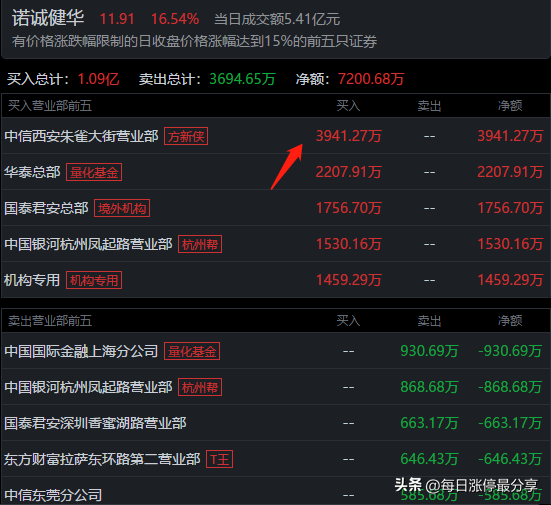The height and width of the screenshot is (505, 551).
Task: Click the sell amount 663.17万
Action: pos(429,423)
